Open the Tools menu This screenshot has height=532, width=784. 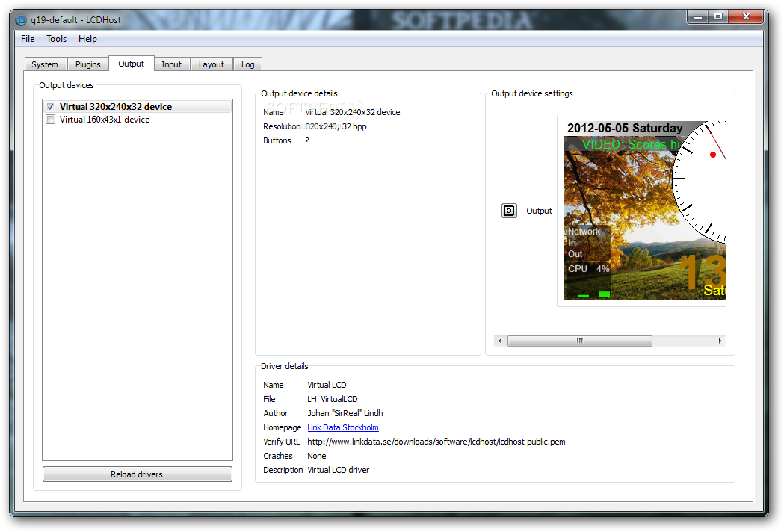(x=57, y=39)
